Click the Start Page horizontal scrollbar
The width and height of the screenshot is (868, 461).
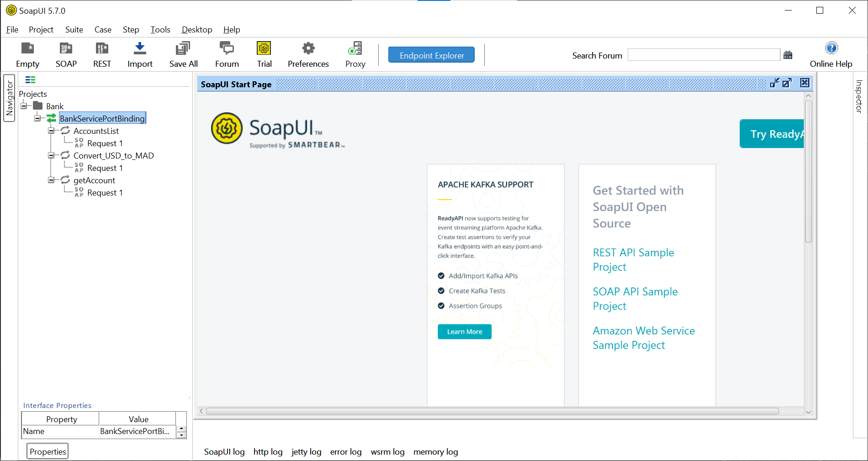[492, 411]
